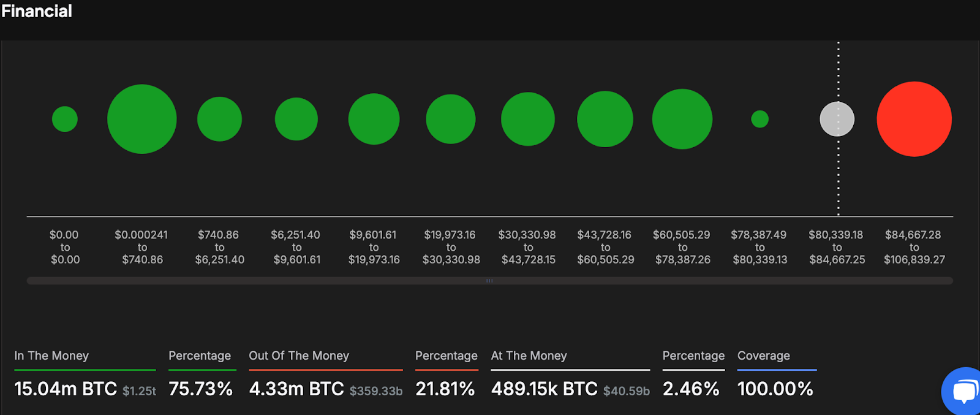Click the horizontal scrollbar handle under the chart
The image size is (980, 415).
click(489, 281)
